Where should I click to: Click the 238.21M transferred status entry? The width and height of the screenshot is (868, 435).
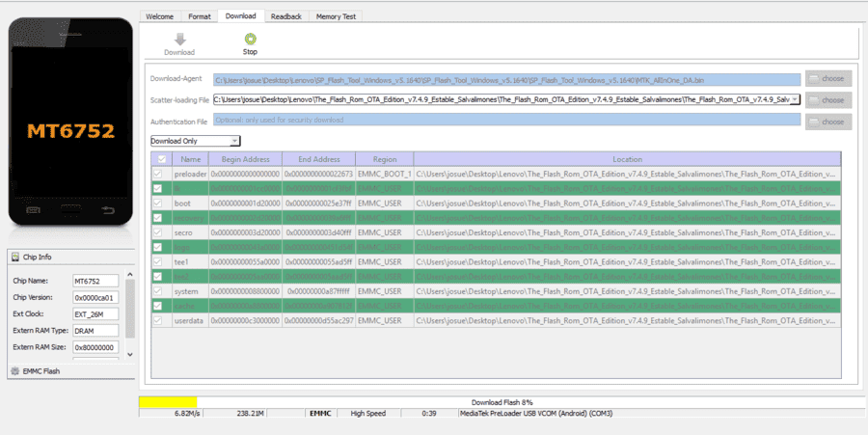[235, 414]
